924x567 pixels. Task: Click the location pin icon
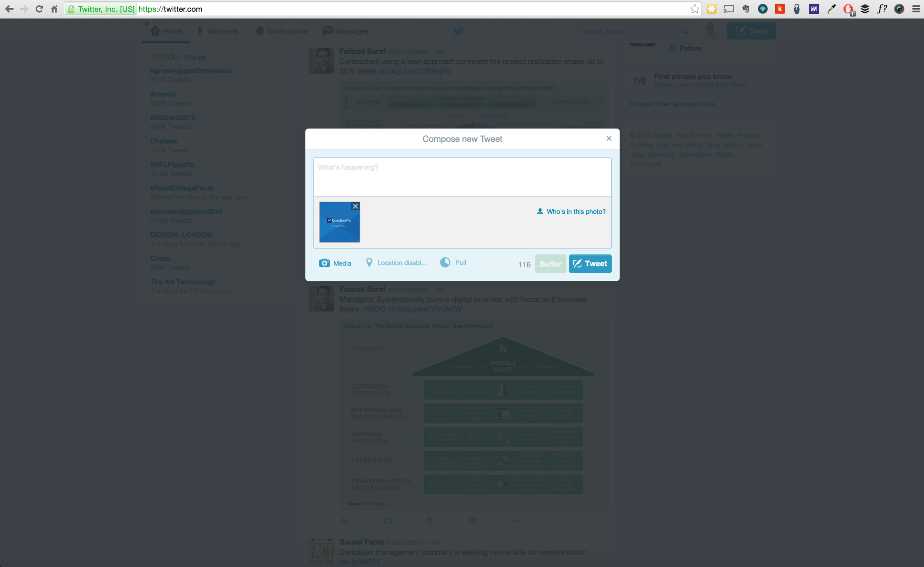pyautogui.click(x=369, y=263)
